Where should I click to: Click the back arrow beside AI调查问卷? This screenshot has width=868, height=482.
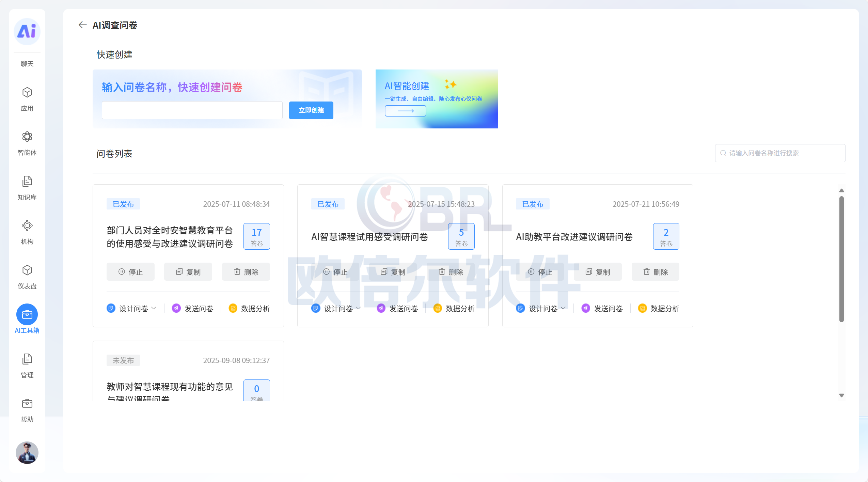82,25
